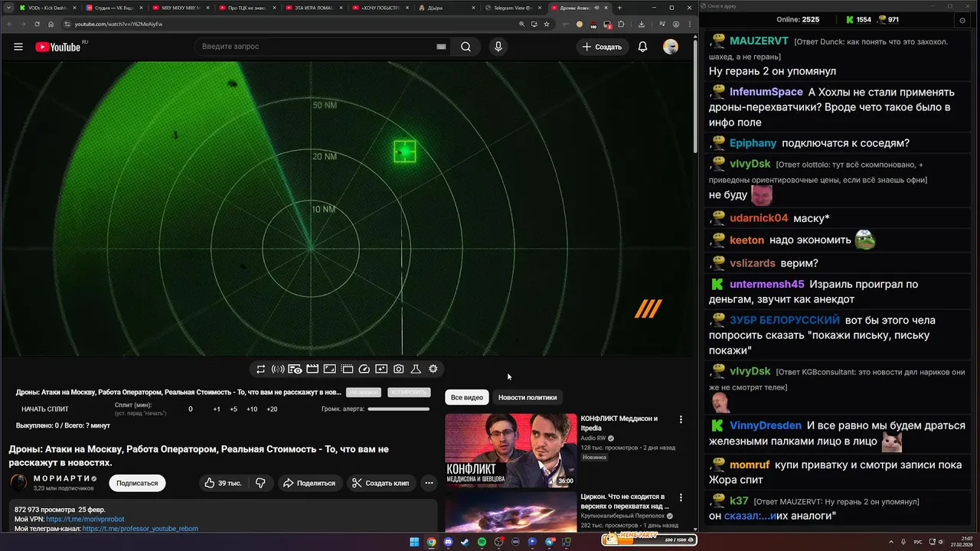Open the YouTube hamburger guide menu

pyautogui.click(x=18, y=47)
